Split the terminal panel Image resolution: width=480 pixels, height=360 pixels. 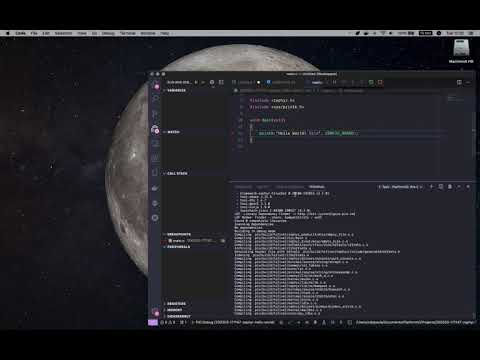coord(441,187)
